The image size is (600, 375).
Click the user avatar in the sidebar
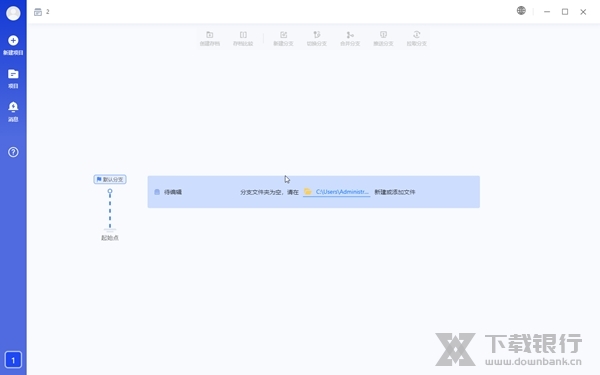click(13, 13)
